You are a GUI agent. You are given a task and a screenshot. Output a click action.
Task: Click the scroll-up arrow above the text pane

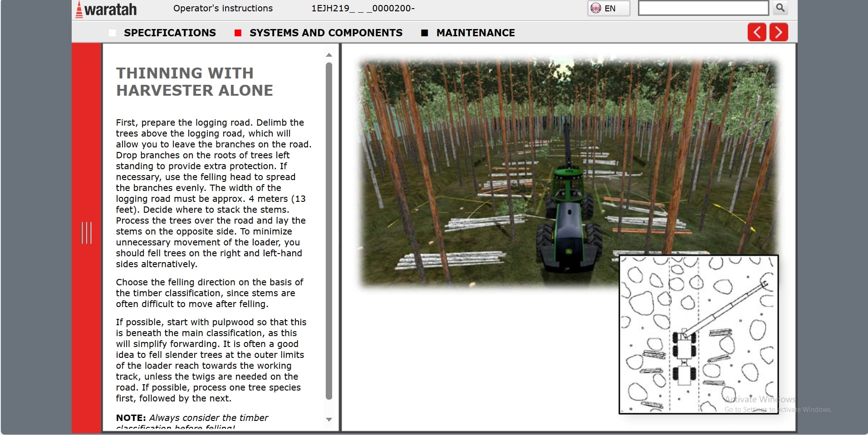[x=329, y=54]
